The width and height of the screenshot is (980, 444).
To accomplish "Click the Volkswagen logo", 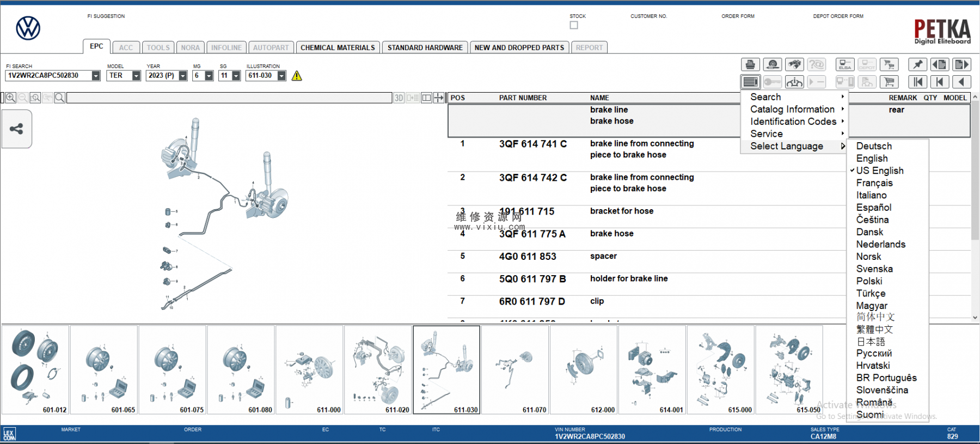I will 28,28.
